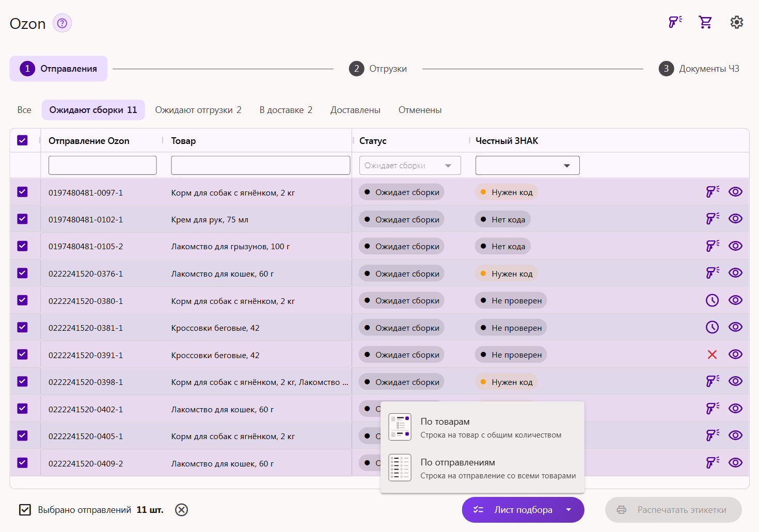Image resolution: width=759 pixels, height=532 pixels.
Task: Scan code for shipment 0222241520-0402-1
Action: point(713,409)
